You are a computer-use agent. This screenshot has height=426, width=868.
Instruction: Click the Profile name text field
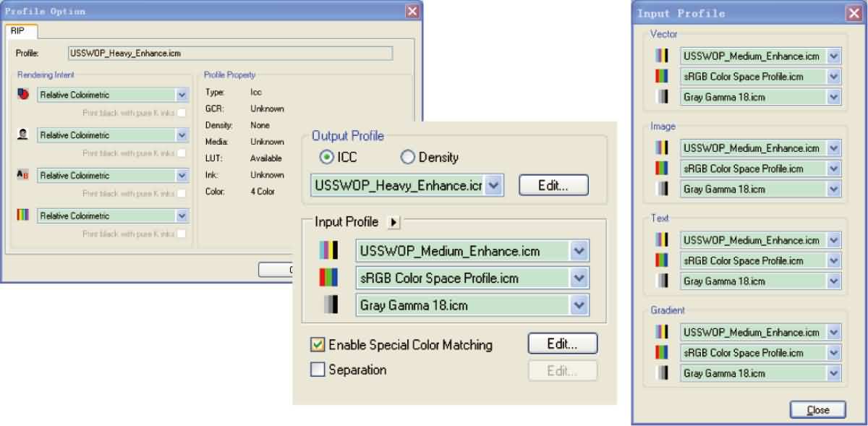pos(229,53)
